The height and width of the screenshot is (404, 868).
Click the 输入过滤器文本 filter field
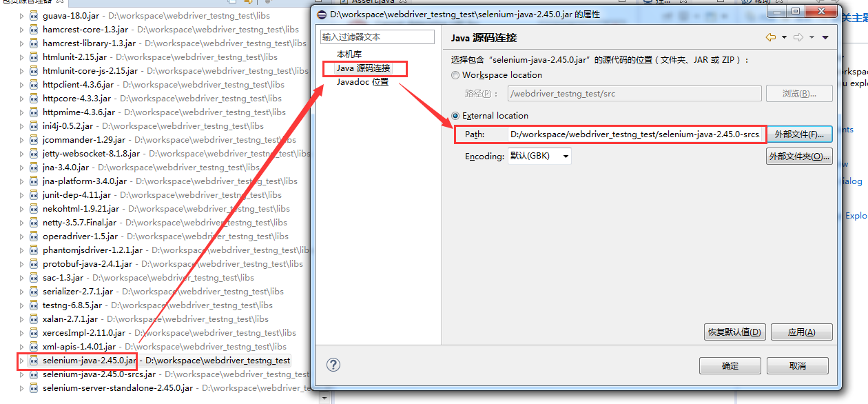pos(378,37)
